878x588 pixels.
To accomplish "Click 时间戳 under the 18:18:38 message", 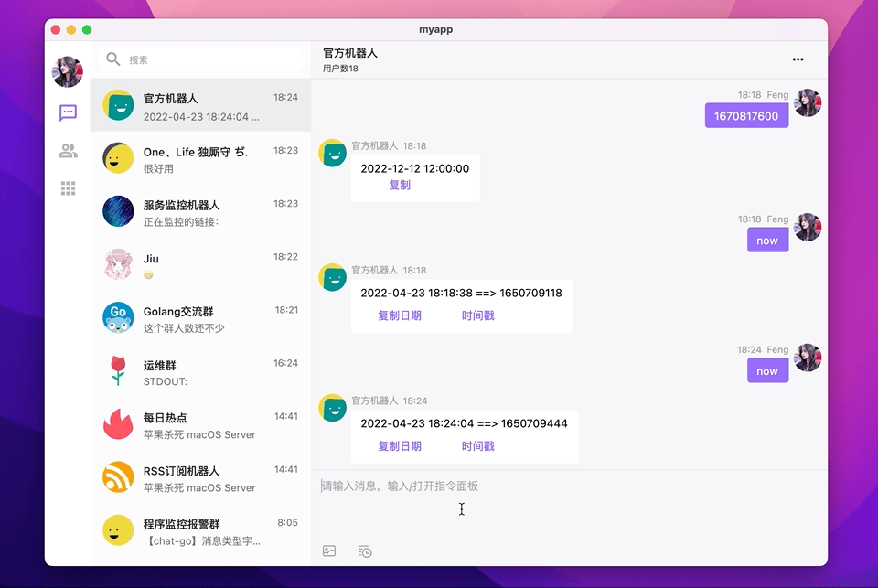I will pos(477,315).
